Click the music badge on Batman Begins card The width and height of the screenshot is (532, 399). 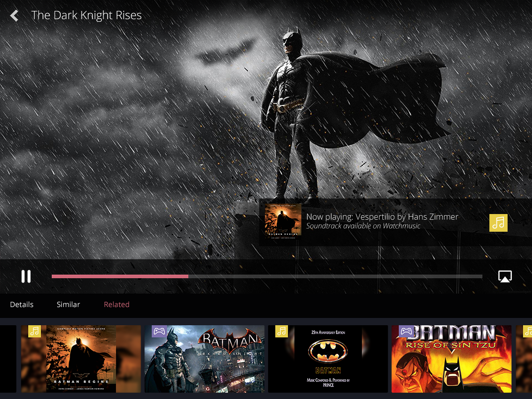[35, 331]
